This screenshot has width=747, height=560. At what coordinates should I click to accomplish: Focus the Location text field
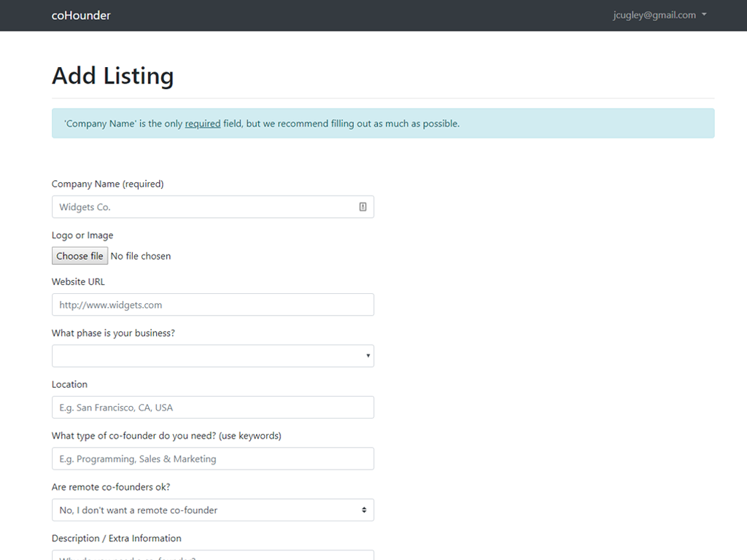(x=212, y=408)
